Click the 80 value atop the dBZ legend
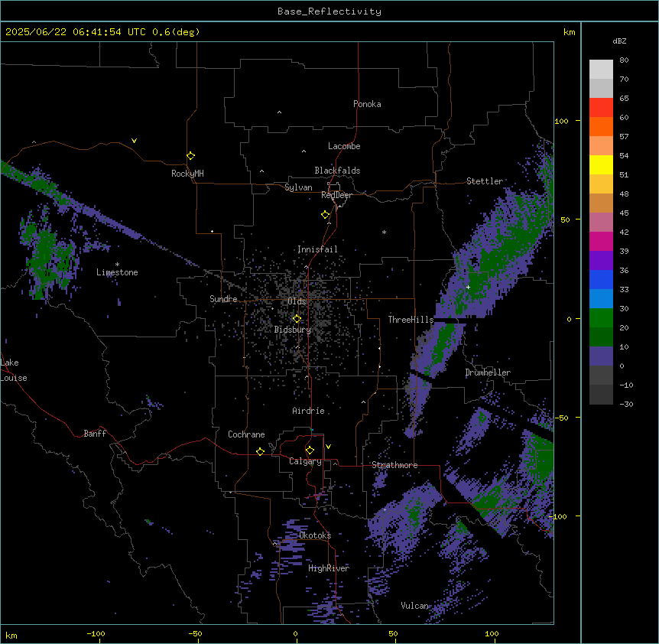 coord(624,60)
